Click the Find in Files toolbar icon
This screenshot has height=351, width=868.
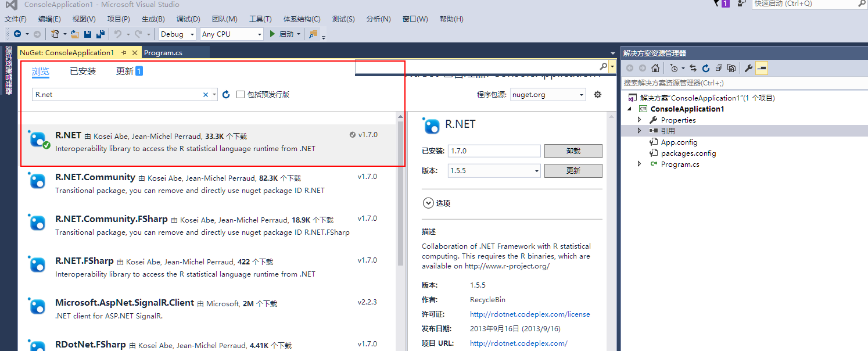[314, 34]
